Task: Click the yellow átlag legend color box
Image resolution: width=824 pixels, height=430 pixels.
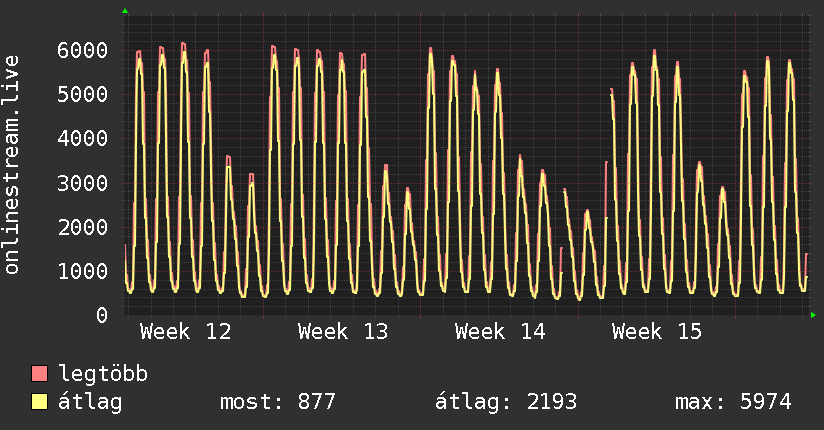Action: pos(39,401)
